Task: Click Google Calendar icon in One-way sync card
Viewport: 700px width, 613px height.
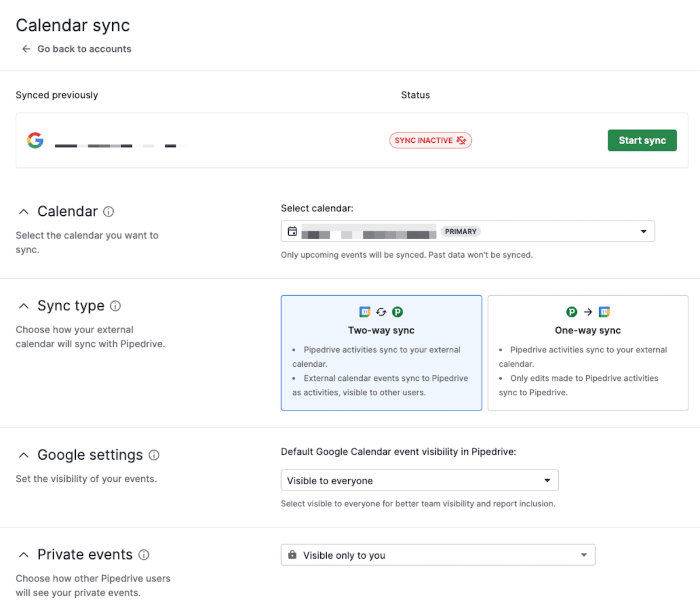Action: pos(604,312)
